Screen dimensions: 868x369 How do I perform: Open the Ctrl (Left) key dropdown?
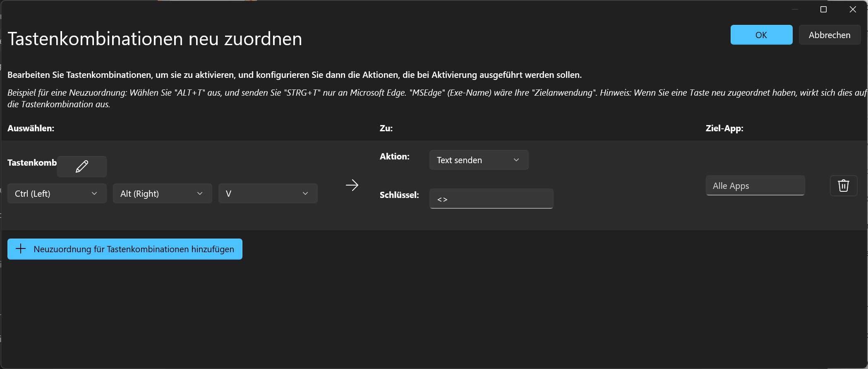57,193
